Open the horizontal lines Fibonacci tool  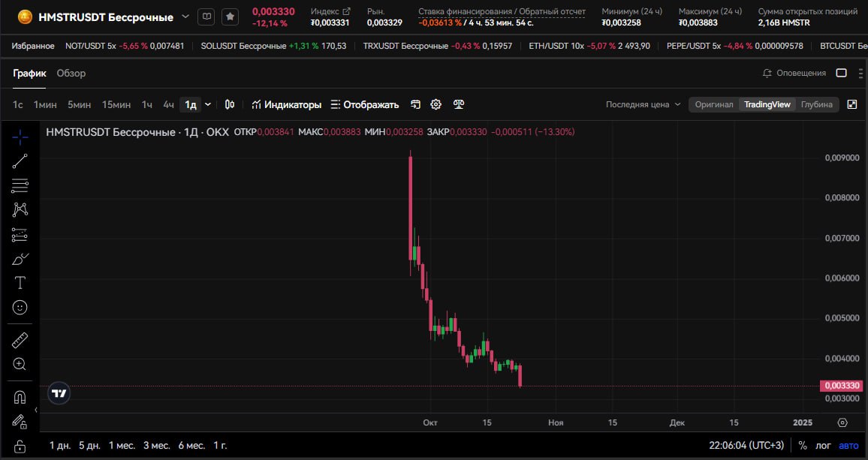20,185
